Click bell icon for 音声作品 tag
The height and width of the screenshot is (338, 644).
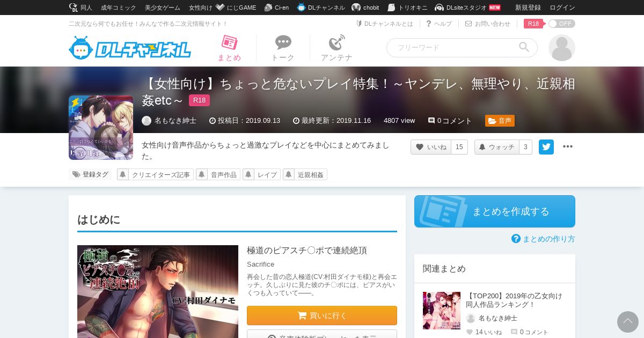click(x=202, y=174)
